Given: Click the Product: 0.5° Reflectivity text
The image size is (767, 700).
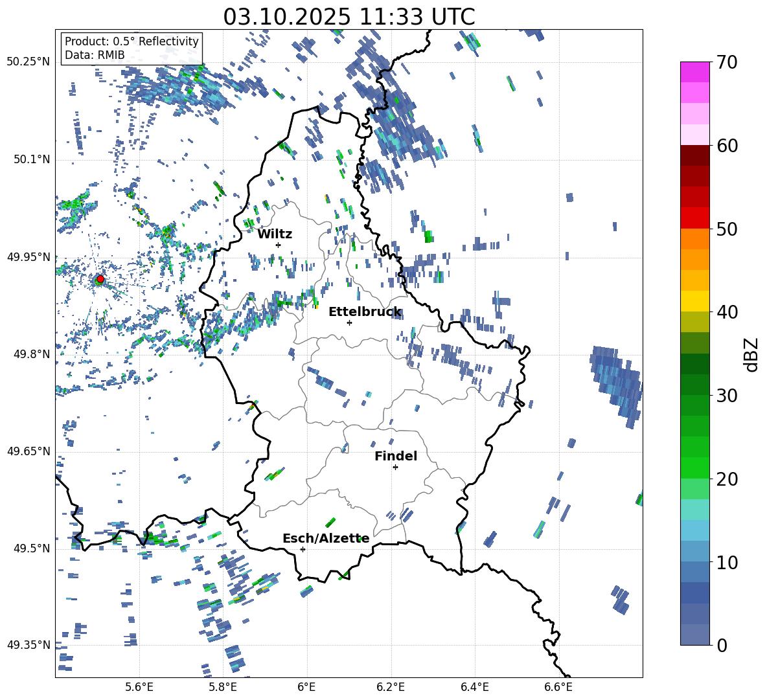Looking at the screenshot, I should click(x=132, y=41).
